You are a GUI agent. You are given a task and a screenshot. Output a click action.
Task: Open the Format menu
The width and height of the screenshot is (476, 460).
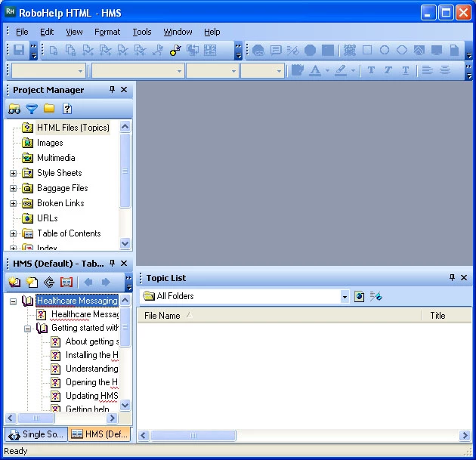(107, 32)
